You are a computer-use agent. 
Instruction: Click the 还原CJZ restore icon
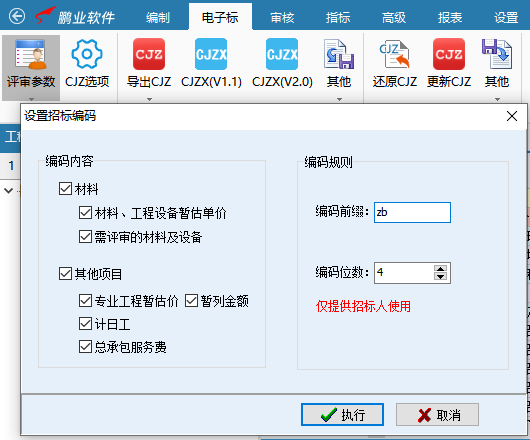pos(394,54)
